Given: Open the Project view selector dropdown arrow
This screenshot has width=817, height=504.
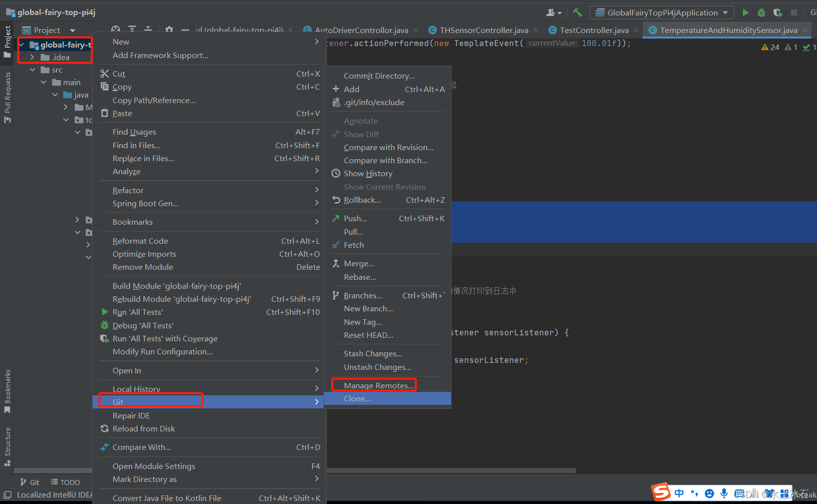Looking at the screenshot, I should click(x=73, y=31).
